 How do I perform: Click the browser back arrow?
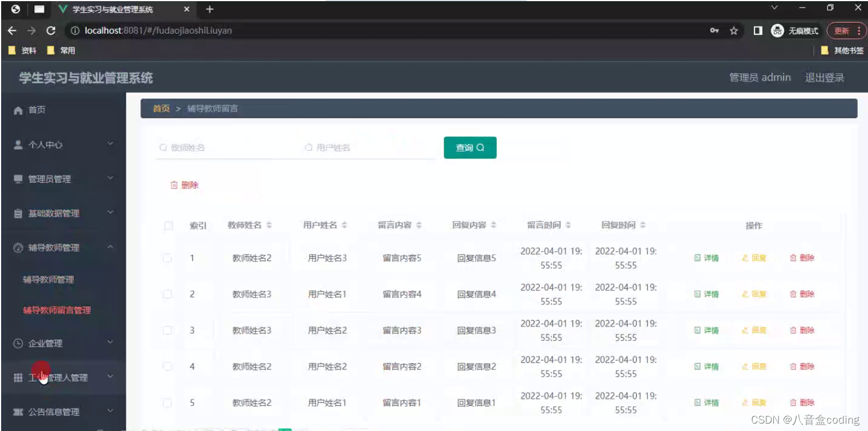11,31
